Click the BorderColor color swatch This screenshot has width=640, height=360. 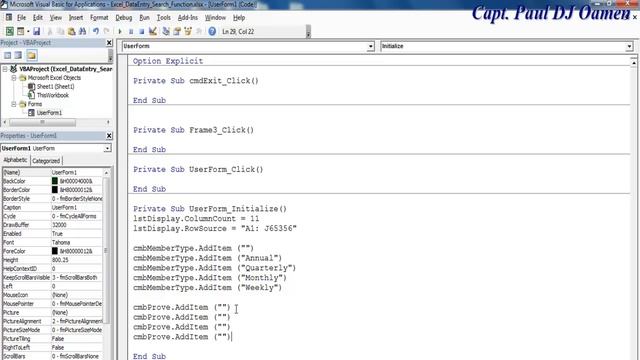click(x=55, y=190)
